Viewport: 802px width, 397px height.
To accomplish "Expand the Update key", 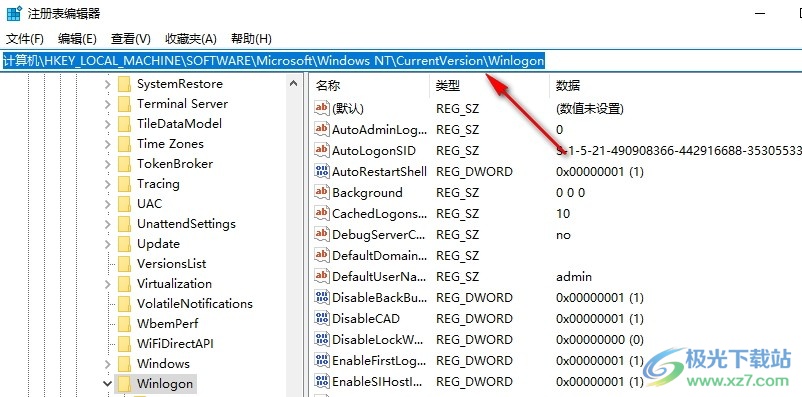I will pos(107,244).
